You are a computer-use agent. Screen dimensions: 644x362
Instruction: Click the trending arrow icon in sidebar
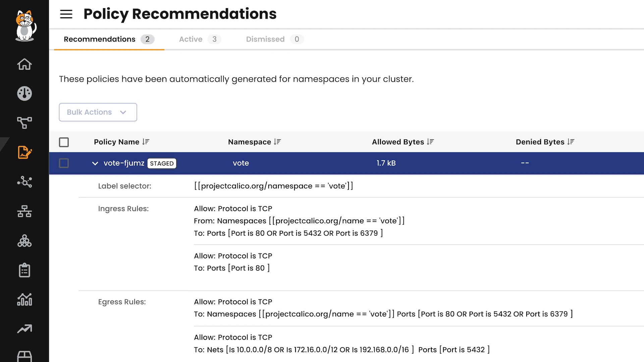(x=24, y=329)
